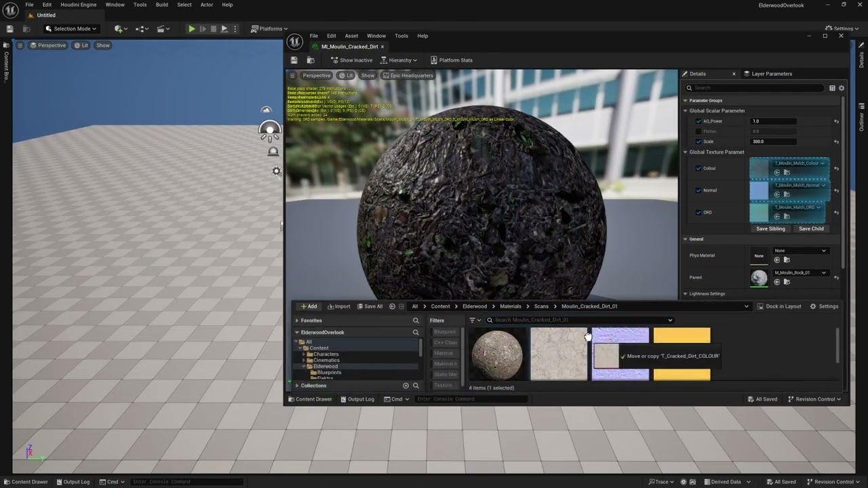
Task: Select the Characters folder in the tree
Action: point(325,354)
